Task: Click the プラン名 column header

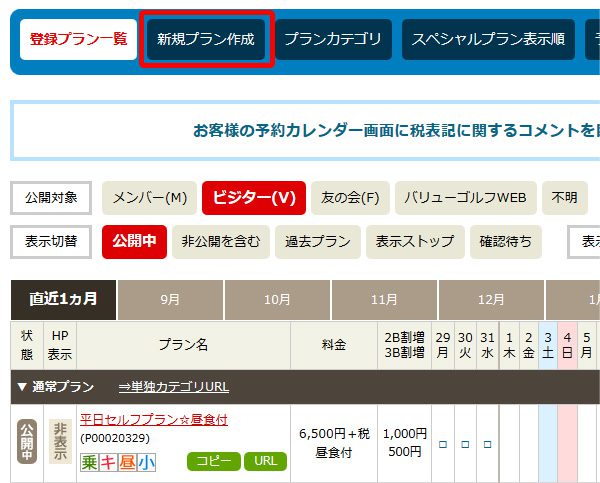Action: [x=184, y=345]
